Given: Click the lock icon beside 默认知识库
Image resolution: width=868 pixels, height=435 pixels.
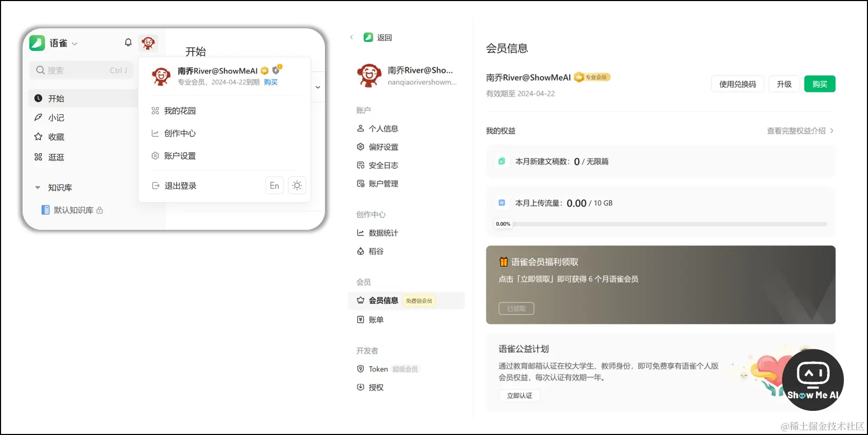Looking at the screenshot, I should pos(100,210).
